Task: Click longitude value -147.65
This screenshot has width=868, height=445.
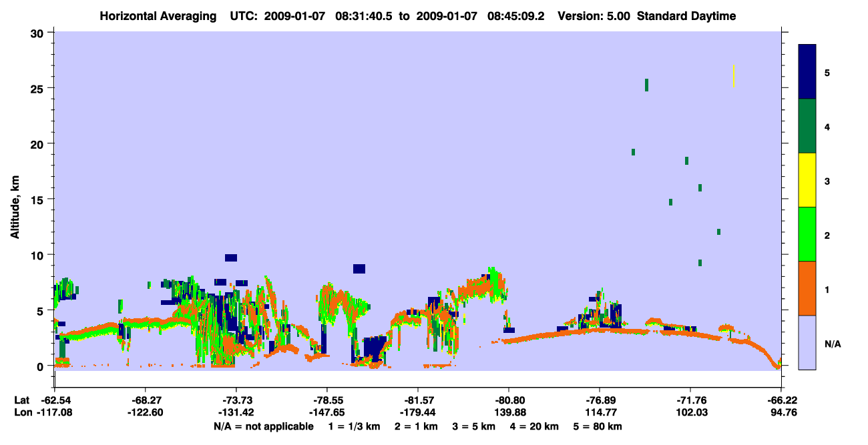Action: coord(327,412)
